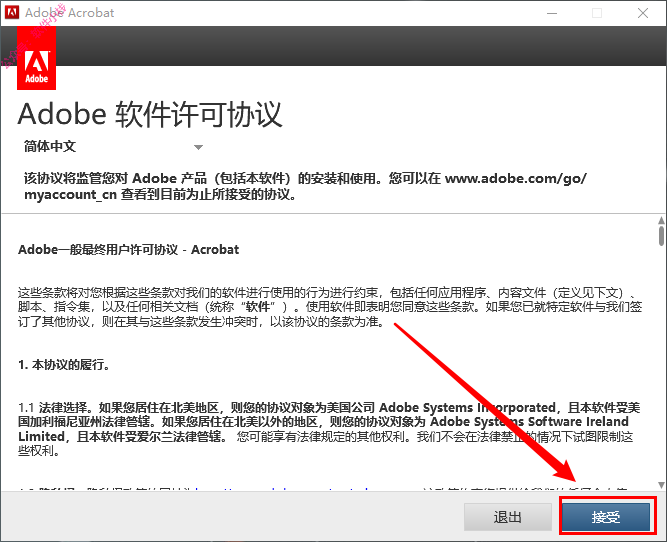Viewport: 667px width, 542px height.
Task: Click the scrollbar up arrow
Action: click(661, 220)
